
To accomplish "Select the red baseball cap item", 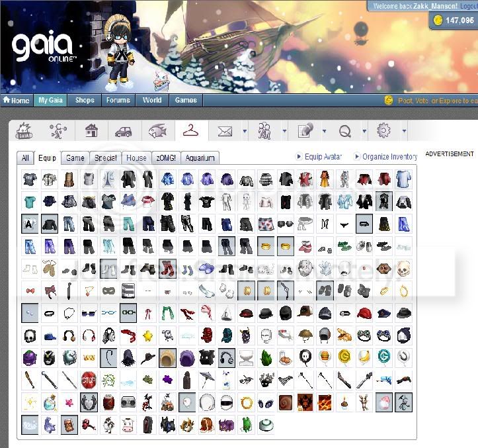I will 364,313.
